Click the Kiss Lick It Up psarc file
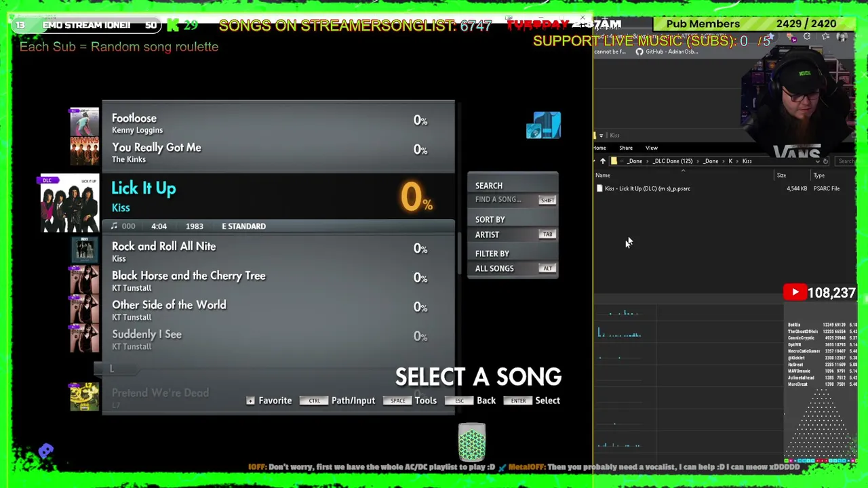 (x=648, y=188)
